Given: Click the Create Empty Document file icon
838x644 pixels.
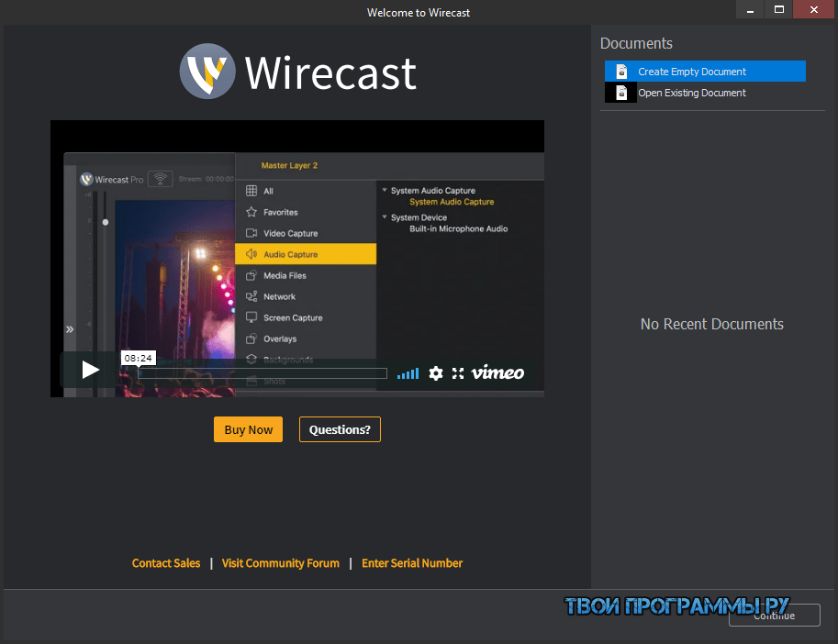Looking at the screenshot, I should [x=621, y=72].
